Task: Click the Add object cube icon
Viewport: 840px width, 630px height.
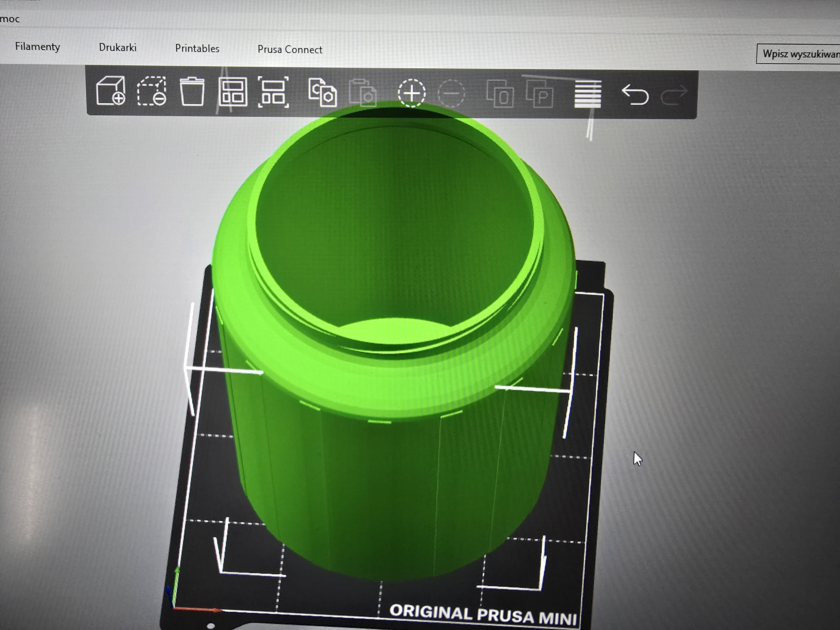Action: pos(110,90)
